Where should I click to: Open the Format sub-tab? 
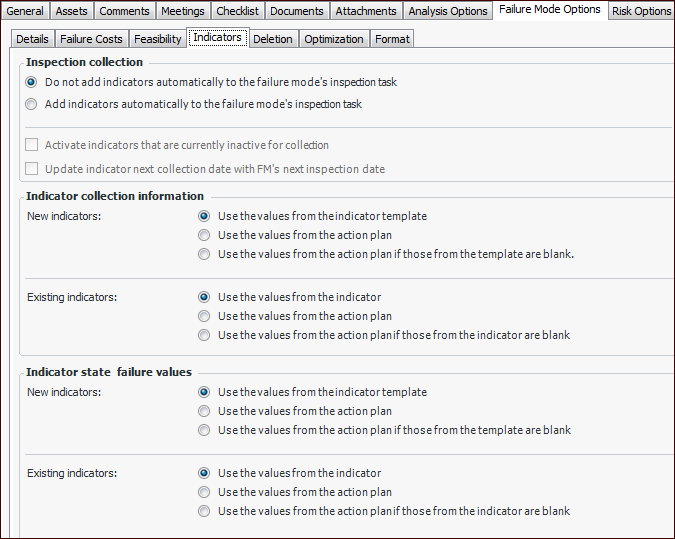[x=392, y=39]
